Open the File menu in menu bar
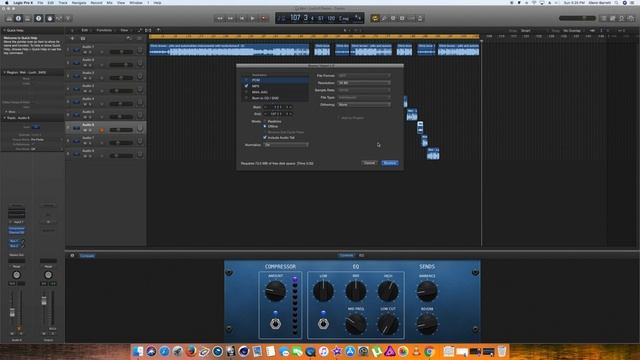The width and height of the screenshot is (640, 360). [x=40, y=3]
